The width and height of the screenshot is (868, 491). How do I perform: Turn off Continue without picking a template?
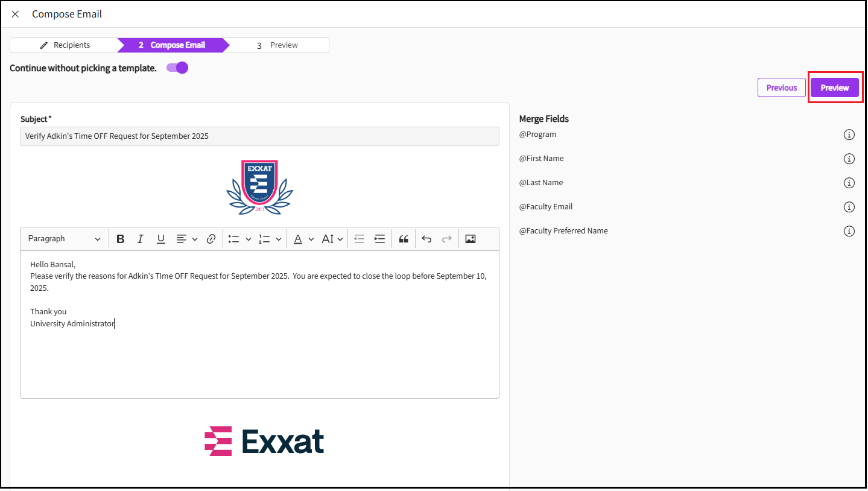tap(178, 68)
